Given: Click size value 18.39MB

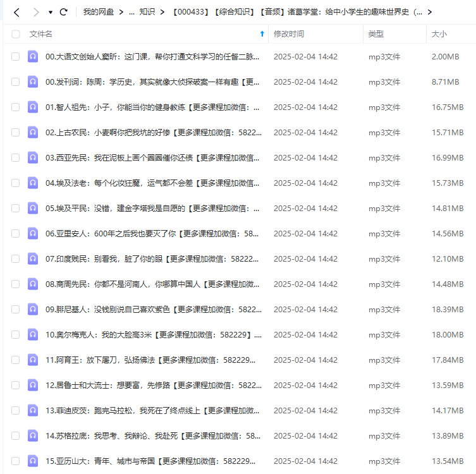Looking at the screenshot, I should click(448, 309).
